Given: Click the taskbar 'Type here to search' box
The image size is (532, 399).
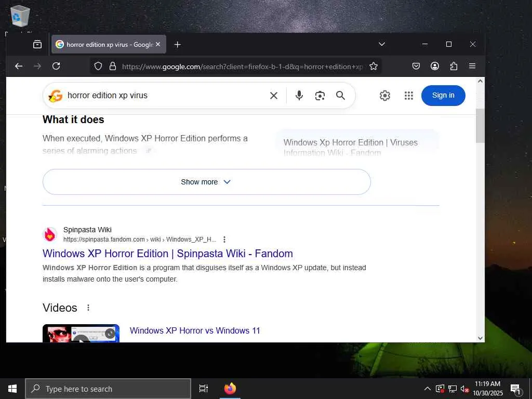Looking at the screenshot, I should coord(108,389).
